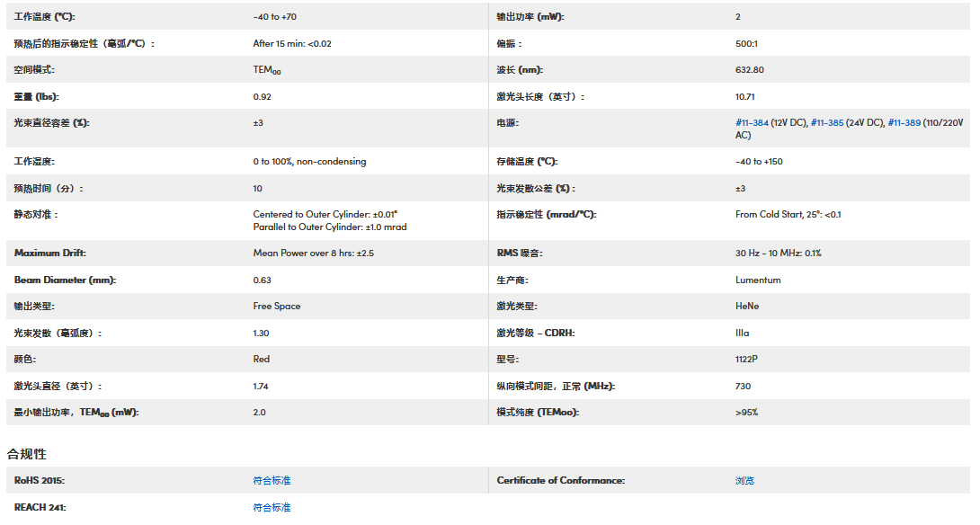
Task: Click the '激光等级 – CDRH:' label
Action: click(x=536, y=334)
